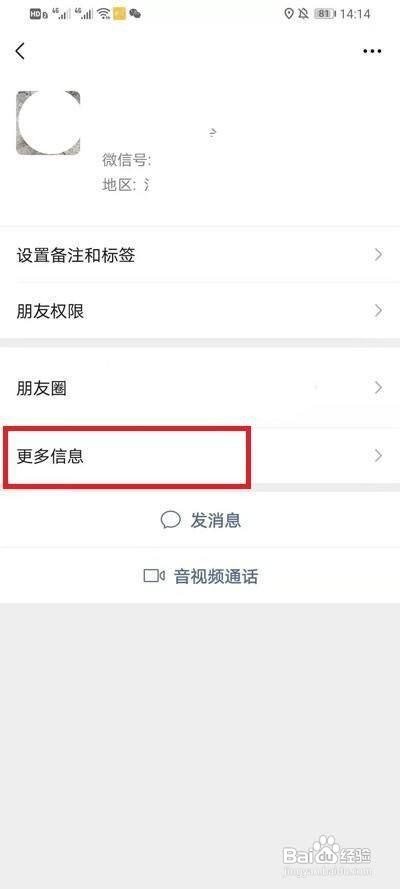Expand chevron beside 更多信息
Viewport: 400px width, 889px height.
pos(378,456)
